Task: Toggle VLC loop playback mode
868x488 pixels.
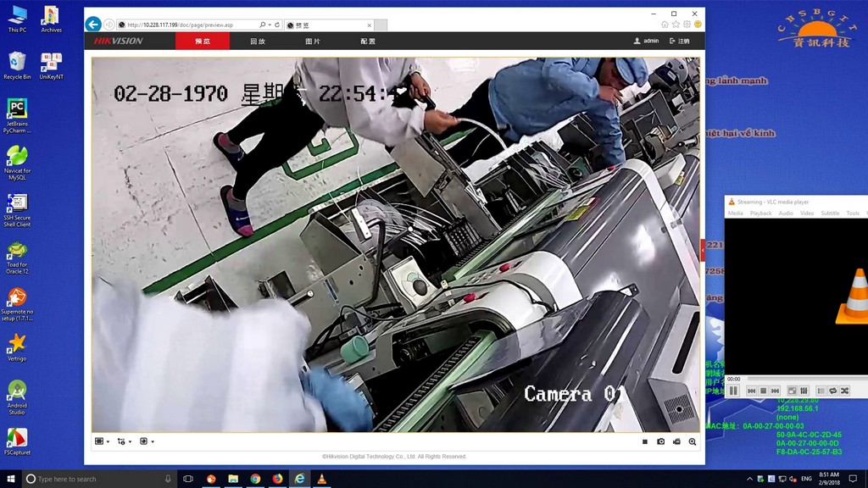Action: [832, 391]
